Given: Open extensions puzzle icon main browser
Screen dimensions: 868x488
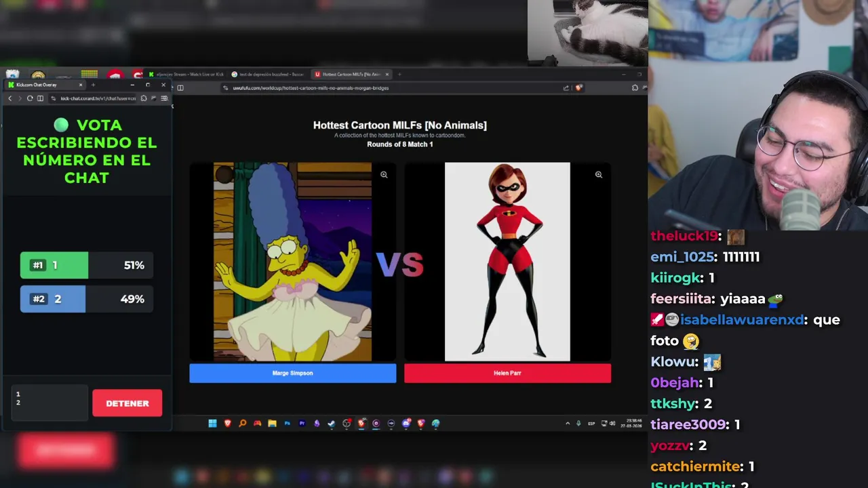Looking at the screenshot, I should (635, 87).
